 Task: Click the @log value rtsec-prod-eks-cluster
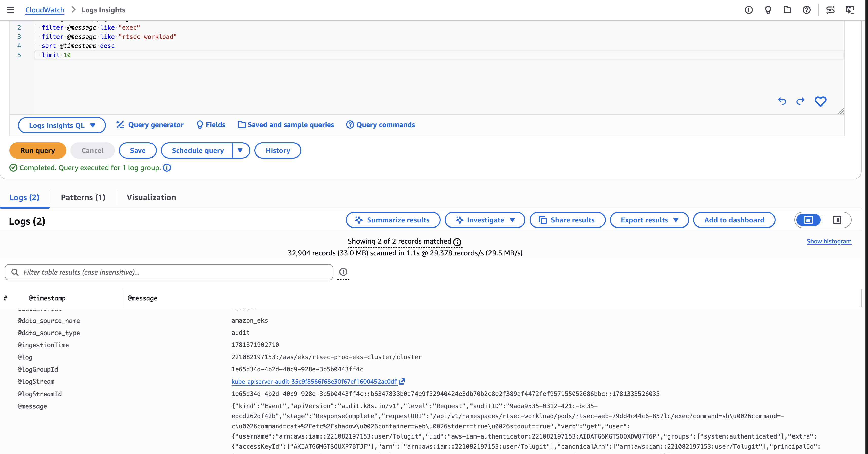(x=327, y=357)
